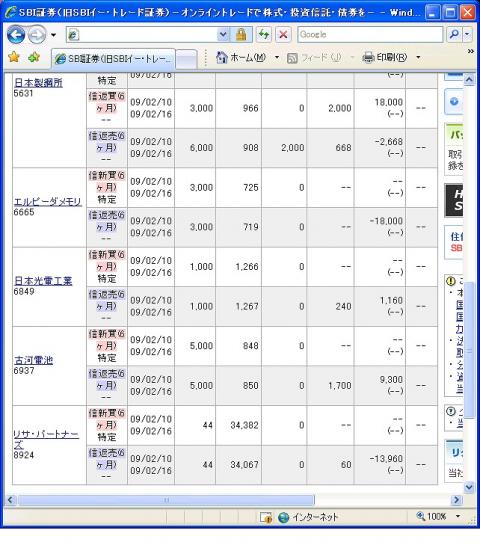The width and height of the screenshot is (480, 554).
Task: Click the Internet Explorer title bar icon
Action: click(11, 13)
